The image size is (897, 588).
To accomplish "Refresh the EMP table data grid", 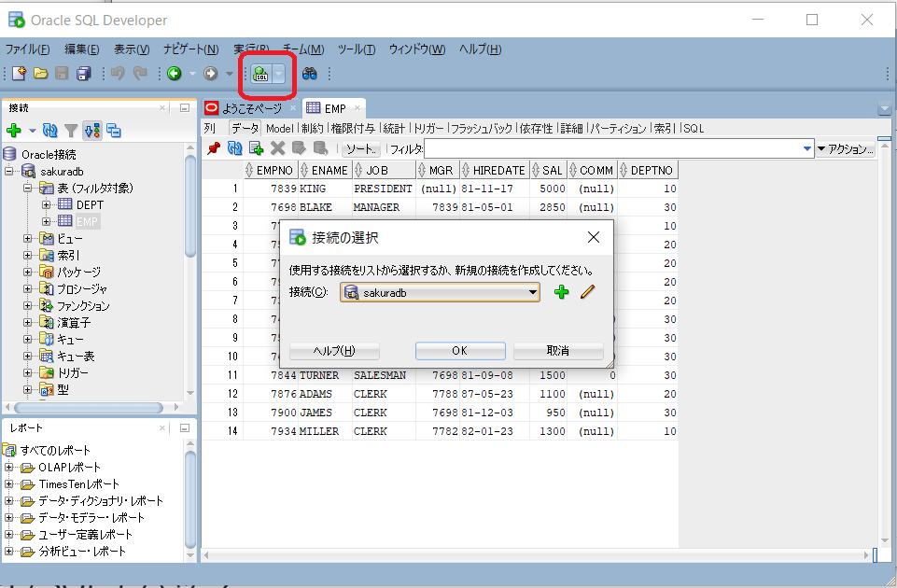I will click(x=234, y=148).
